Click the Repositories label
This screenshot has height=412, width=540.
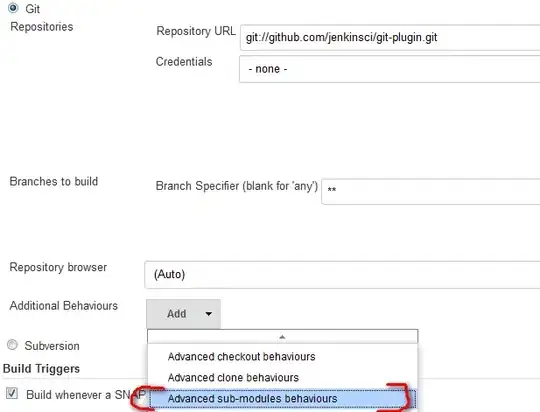[42, 27]
